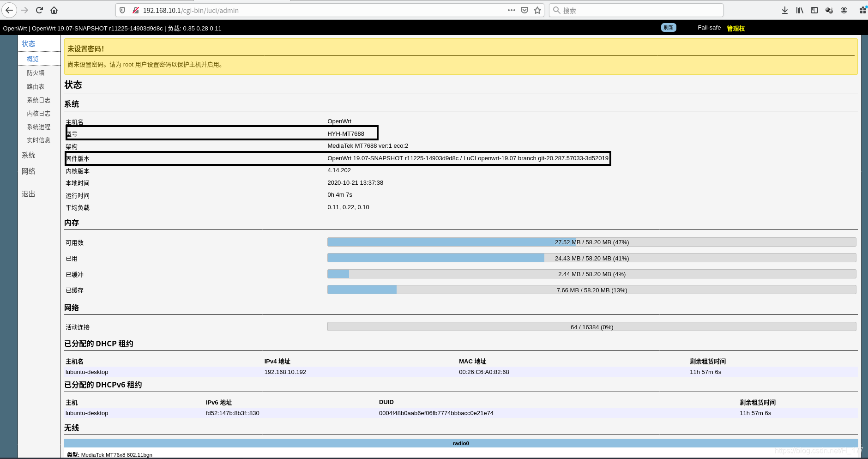This screenshot has width=868, height=459.
Task: Open the library bookshelf icon
Action: [800, 10]
